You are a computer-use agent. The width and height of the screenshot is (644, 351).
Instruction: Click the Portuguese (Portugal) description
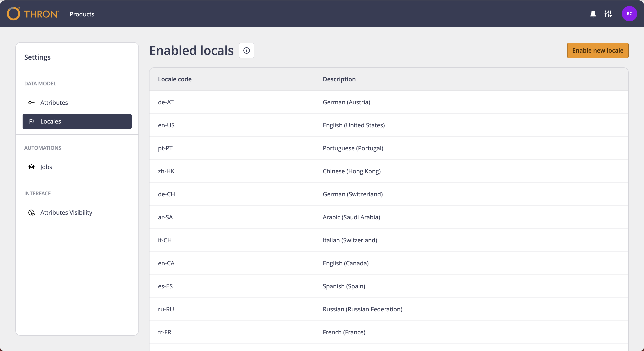pyautogui.click(x=353, y=148)
